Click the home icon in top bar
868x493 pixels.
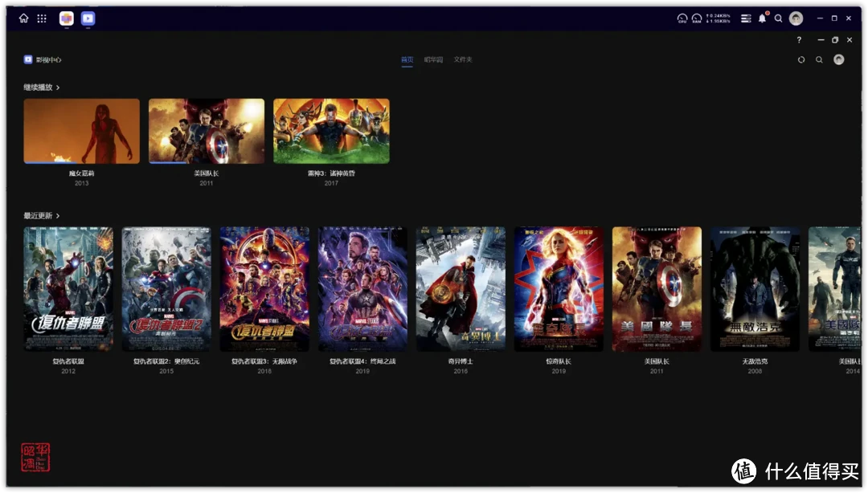[x=23, y=18]
